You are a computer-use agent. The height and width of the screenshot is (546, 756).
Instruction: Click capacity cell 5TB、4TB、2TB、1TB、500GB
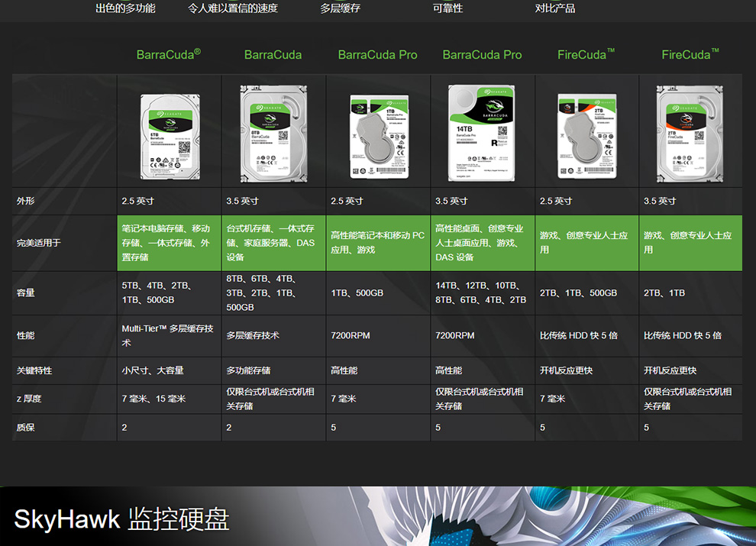tap(170, 292)
